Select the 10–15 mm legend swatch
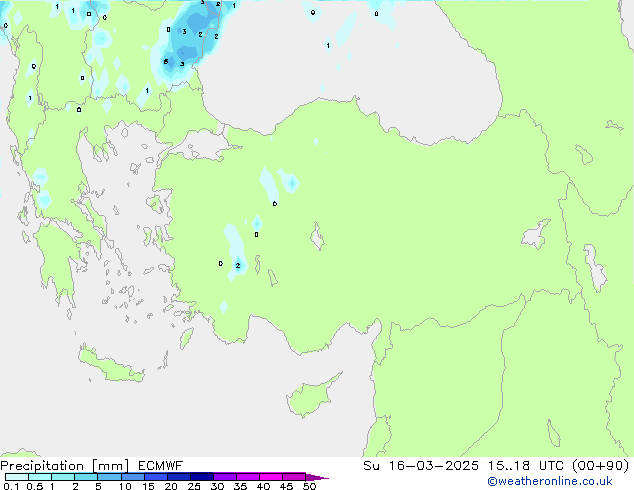Screen dimensions: 634x490 coord(133,477)
